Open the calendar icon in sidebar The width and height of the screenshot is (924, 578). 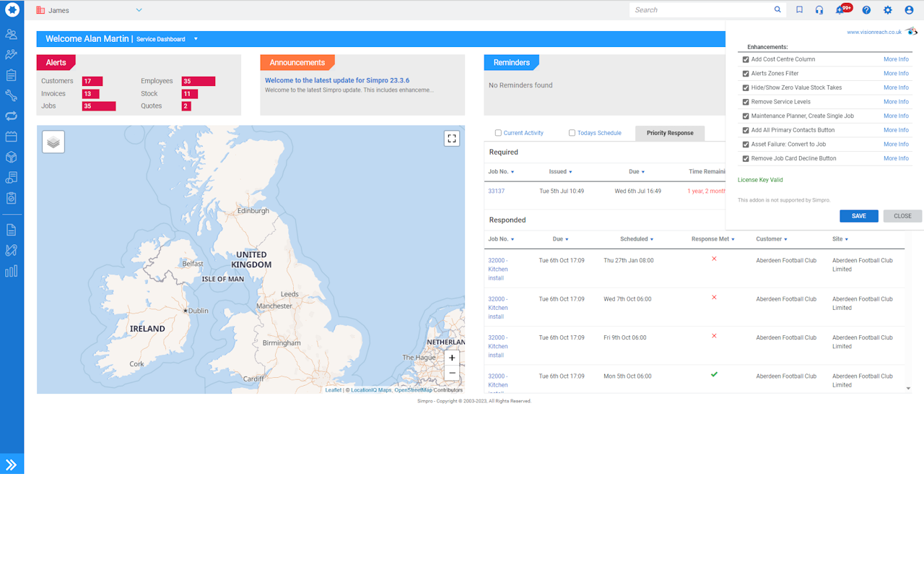[x=11, y=137]
